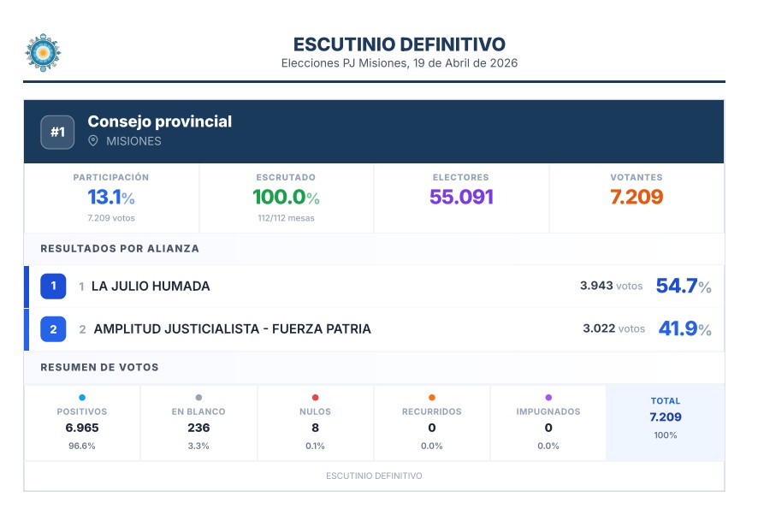Click the blue position 2 badge
The height and width of the screenshot is (532, 758).
click(x=53, y=329)
